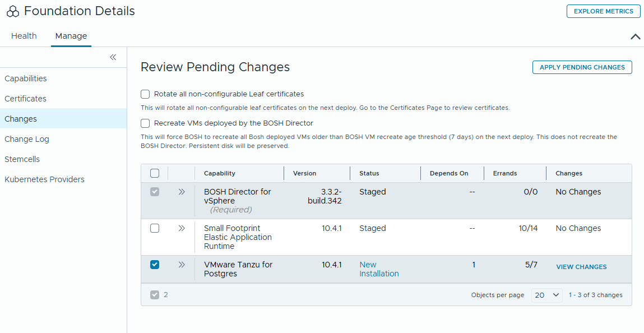Click the Errands column header

click(505, 173)
